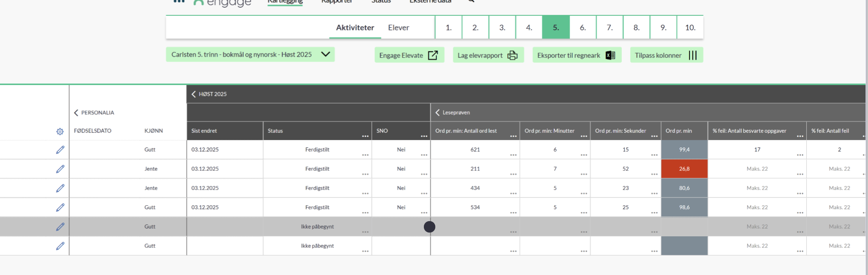Collapse the HØST 2025 column group
Viewport: 868px width, 275px height.
click(x=193, y=94)
